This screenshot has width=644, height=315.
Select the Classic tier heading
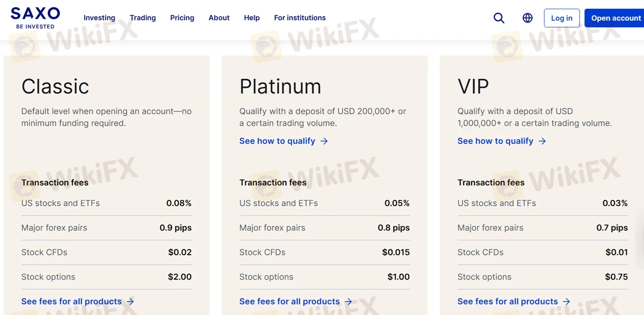pos(55,86)
